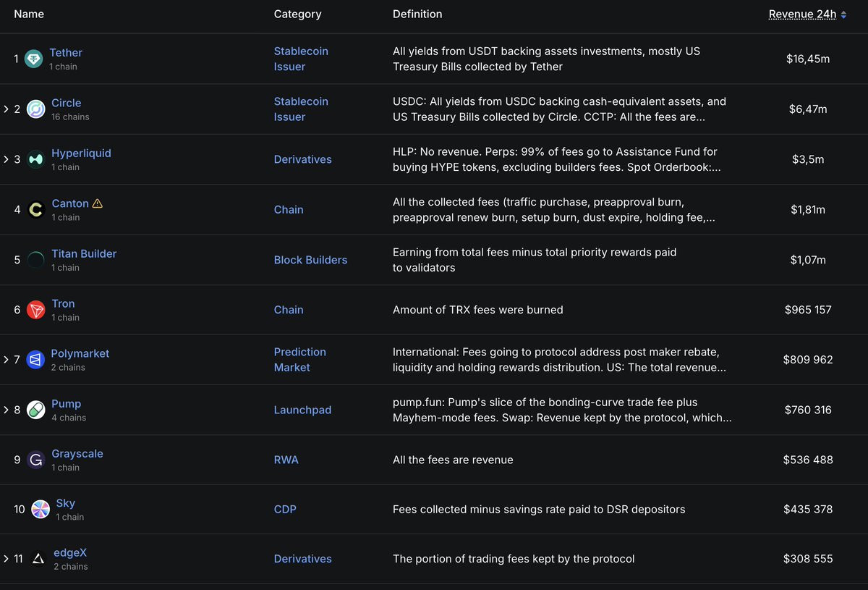This screenshot has width=868, height=590.
Task: Open Circle's Stablecoin Issuer category link
Action: [x=301, y=109]
